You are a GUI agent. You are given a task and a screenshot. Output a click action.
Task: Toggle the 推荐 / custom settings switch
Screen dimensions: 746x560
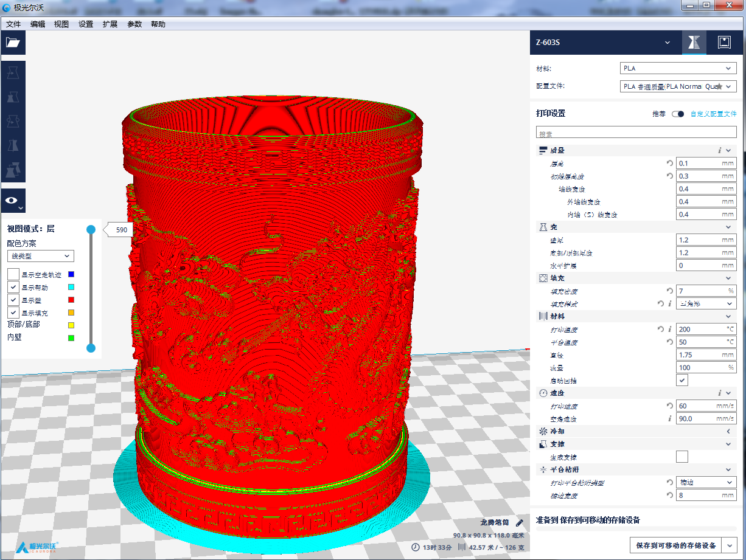pos(677,114)
